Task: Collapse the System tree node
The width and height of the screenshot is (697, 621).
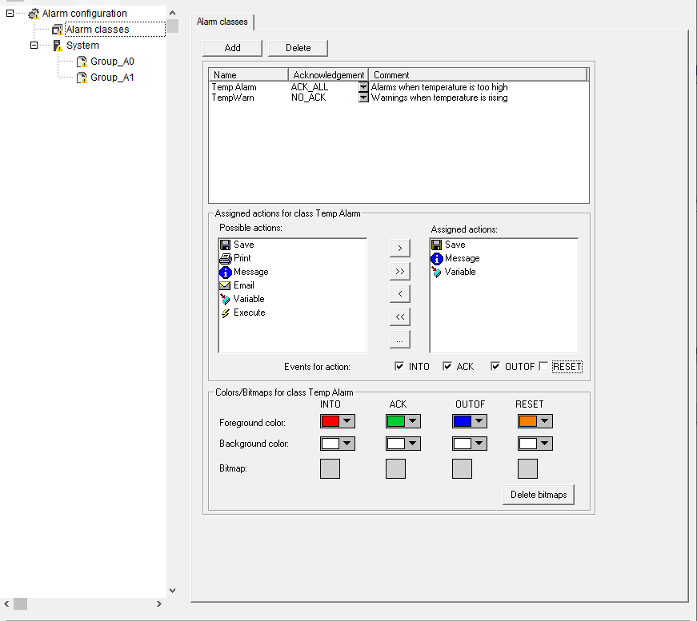Action: [x=33, y=45]
